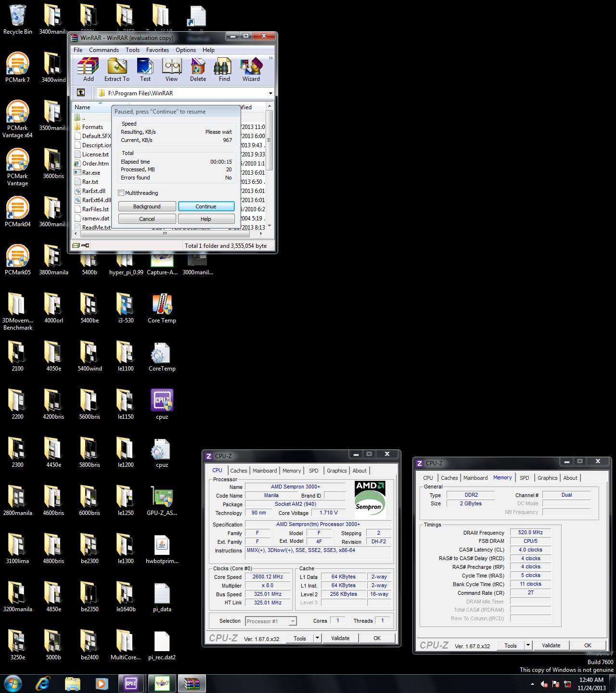Select the purple cpuz desktop icon
Viewport: 616px width, 693px height.
point(162,404)
